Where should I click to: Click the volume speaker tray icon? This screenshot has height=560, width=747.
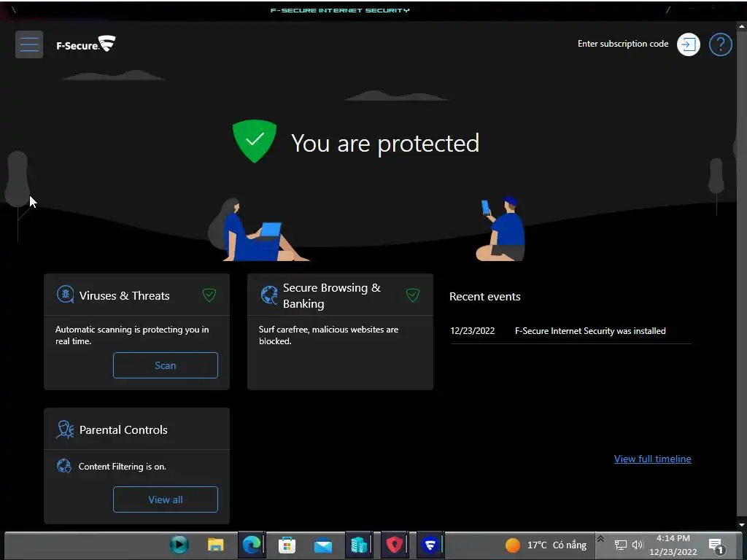(x=638, y=544)
